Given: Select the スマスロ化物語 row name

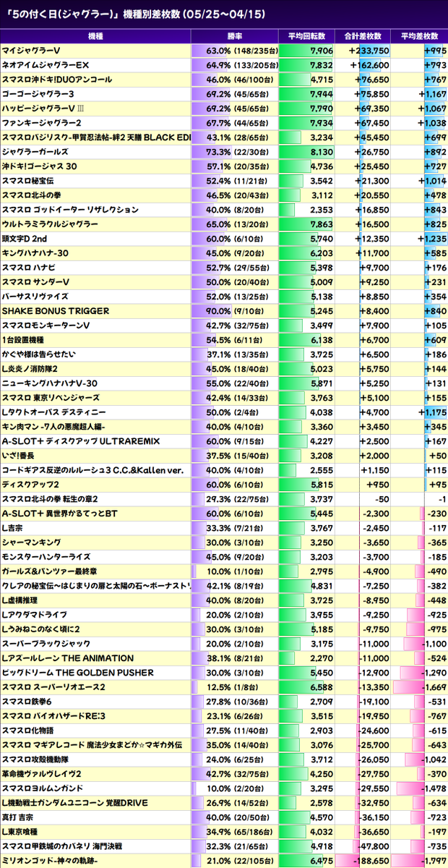Looking at the screenshot, I should click(x=28, y=731).
